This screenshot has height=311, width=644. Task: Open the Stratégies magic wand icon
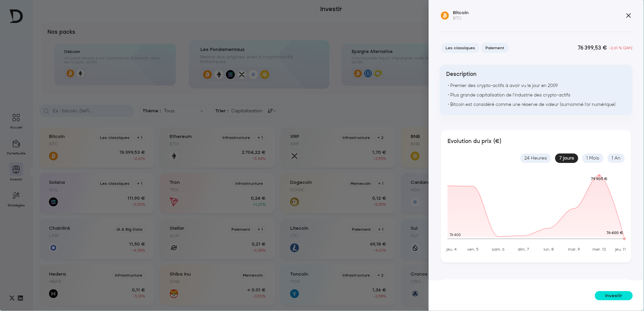[16, 196]
